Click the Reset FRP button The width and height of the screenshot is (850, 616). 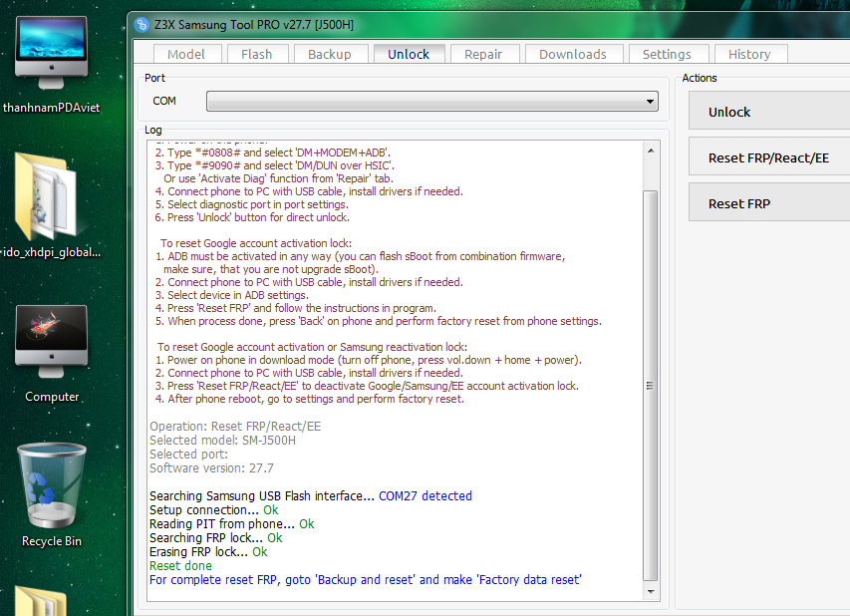[769, 202]
